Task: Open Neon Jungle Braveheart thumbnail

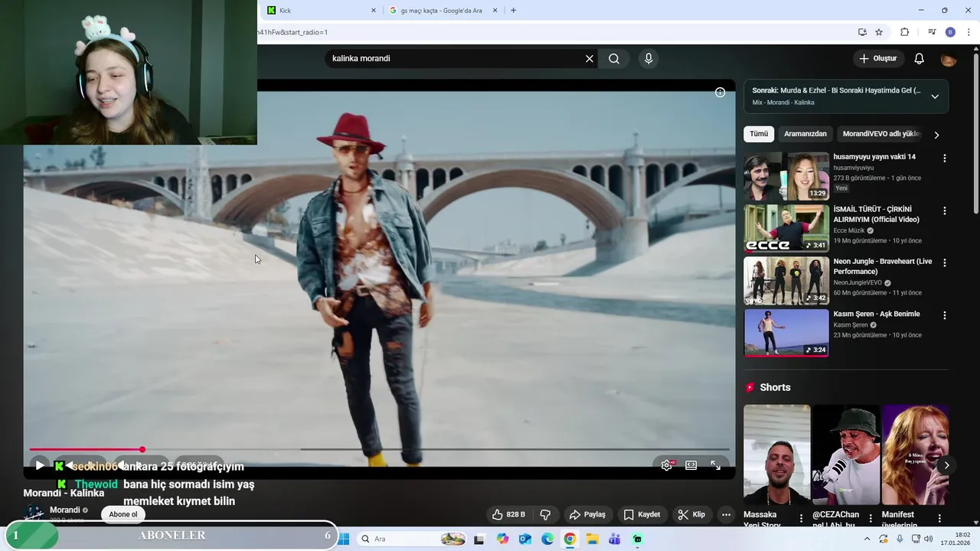Action: point(786,280)
